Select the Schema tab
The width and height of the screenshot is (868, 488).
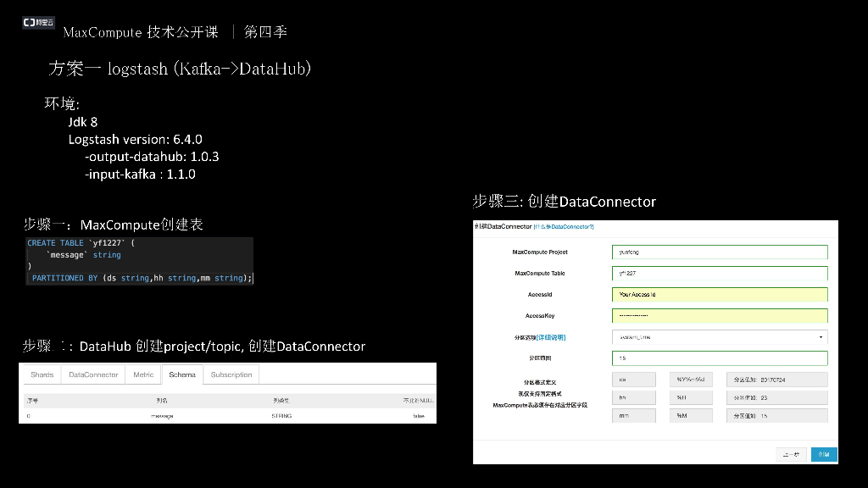pyautogui.click(x=182, y=374)
